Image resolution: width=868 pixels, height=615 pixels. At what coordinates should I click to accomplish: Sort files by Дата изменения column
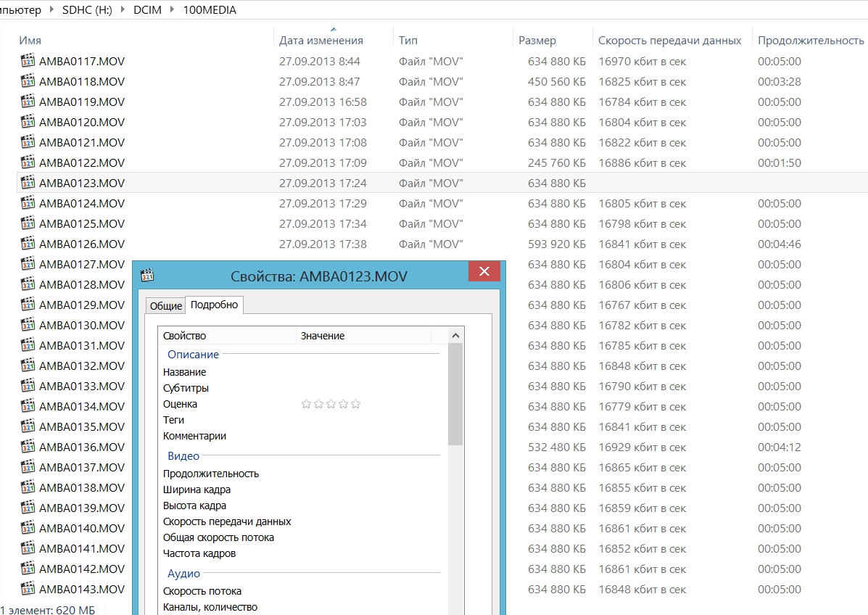pyautogui.click(x=321, y=41)
